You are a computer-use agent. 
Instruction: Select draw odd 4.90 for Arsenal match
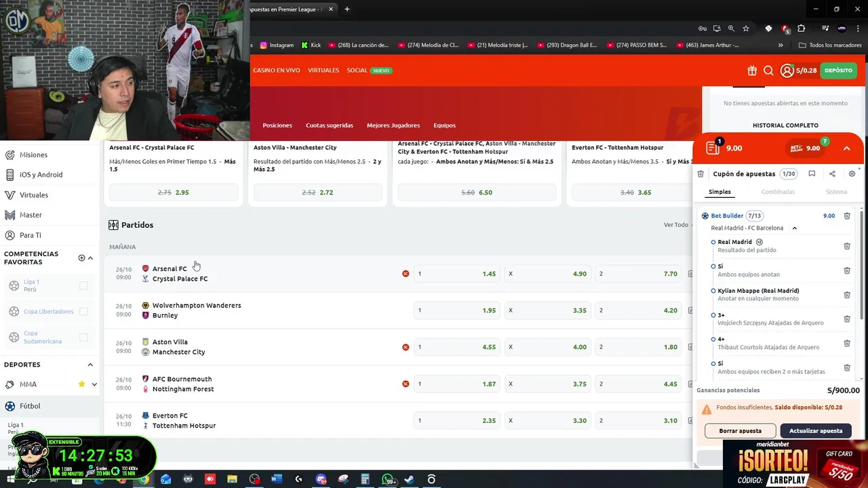coord(548,274)
